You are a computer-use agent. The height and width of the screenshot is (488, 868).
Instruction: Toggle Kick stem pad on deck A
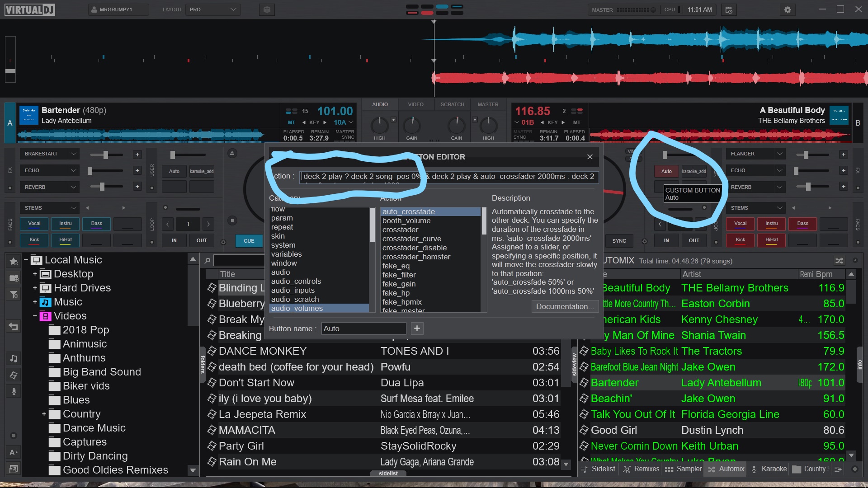(34, 240)
